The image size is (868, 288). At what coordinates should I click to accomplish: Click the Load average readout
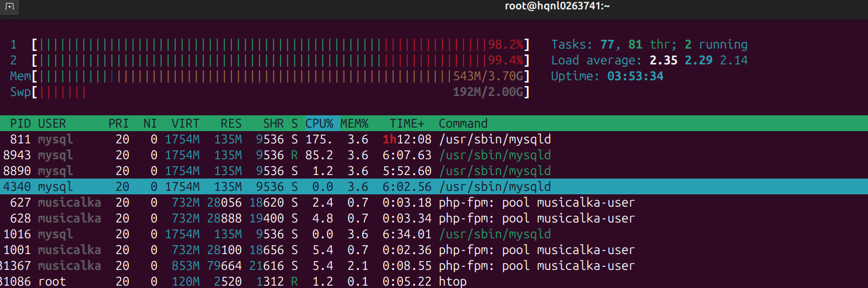click(649, 60)
